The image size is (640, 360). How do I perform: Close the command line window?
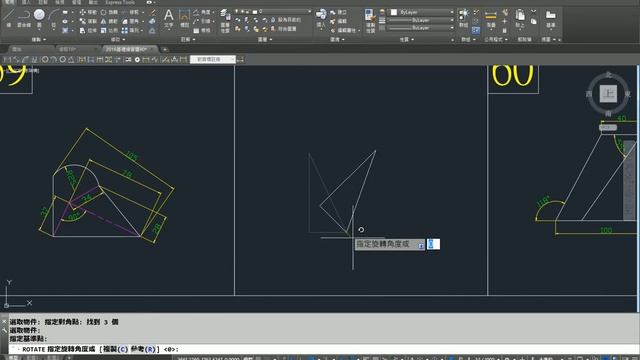tap(4, 321)
